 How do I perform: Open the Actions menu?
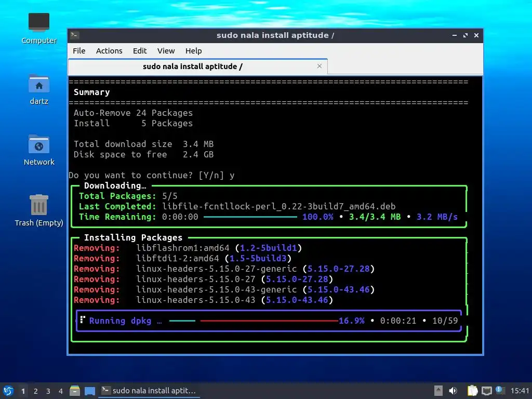pos(109,51)
